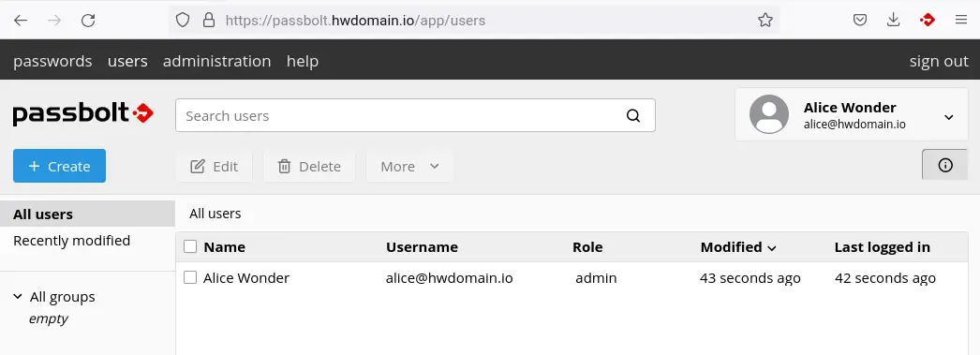Click the passbolt logo
This screenshot has width=980, height=355.
(x=83, y=113)
